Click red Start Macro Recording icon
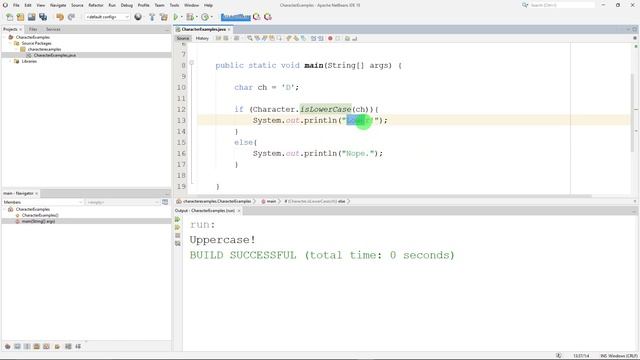Screen dimensions: 640x360 tap(330, 38)
